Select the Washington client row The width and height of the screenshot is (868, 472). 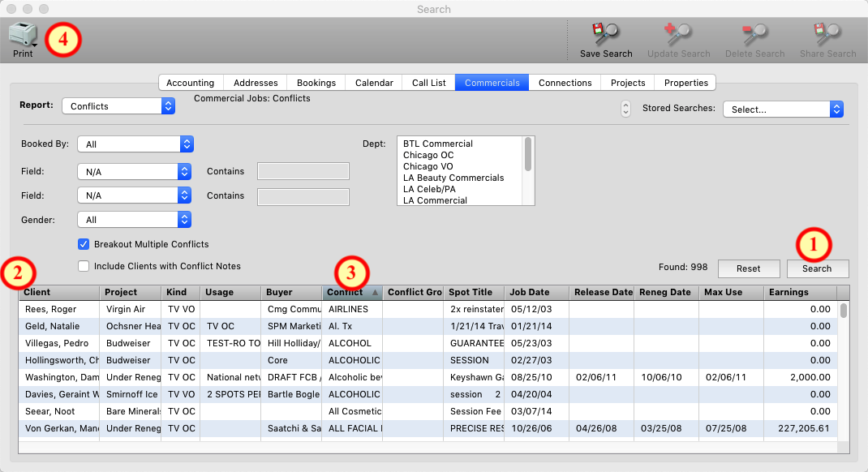428,377
